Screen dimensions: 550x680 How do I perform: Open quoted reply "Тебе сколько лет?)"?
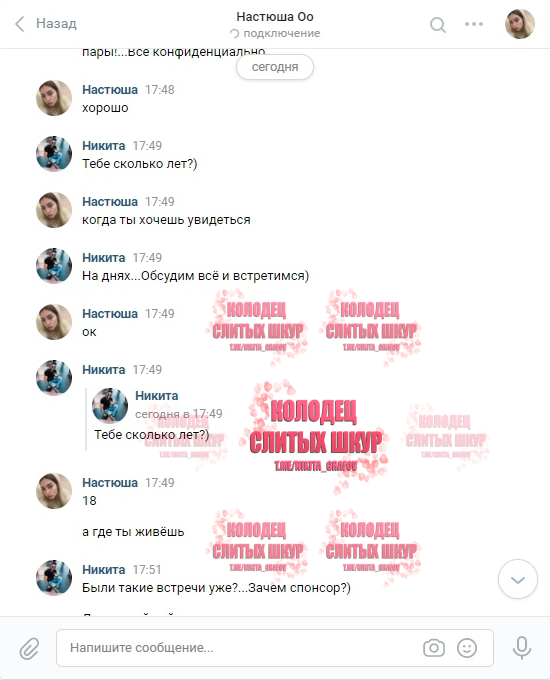(x=152, y=434)
